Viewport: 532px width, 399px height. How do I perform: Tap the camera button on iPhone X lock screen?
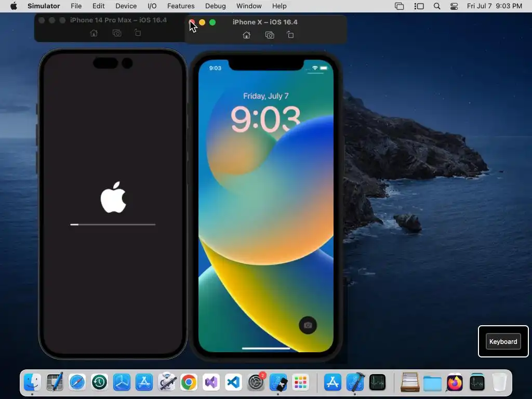(x=308, y=325)
